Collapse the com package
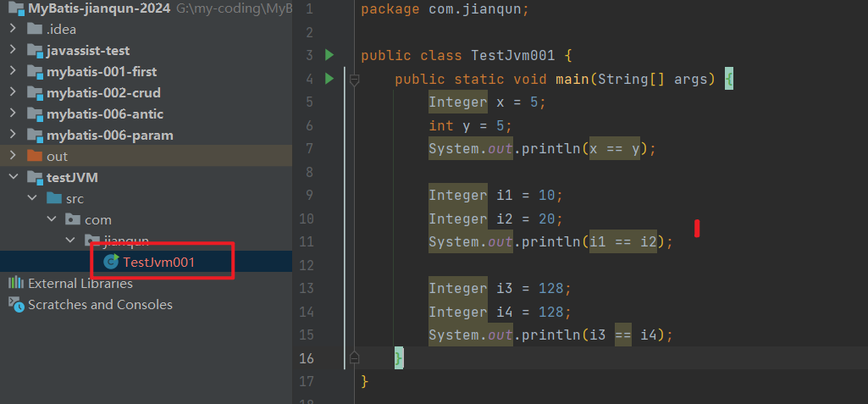The height and width of the screenshot is (404, 868). coord(52,219)
